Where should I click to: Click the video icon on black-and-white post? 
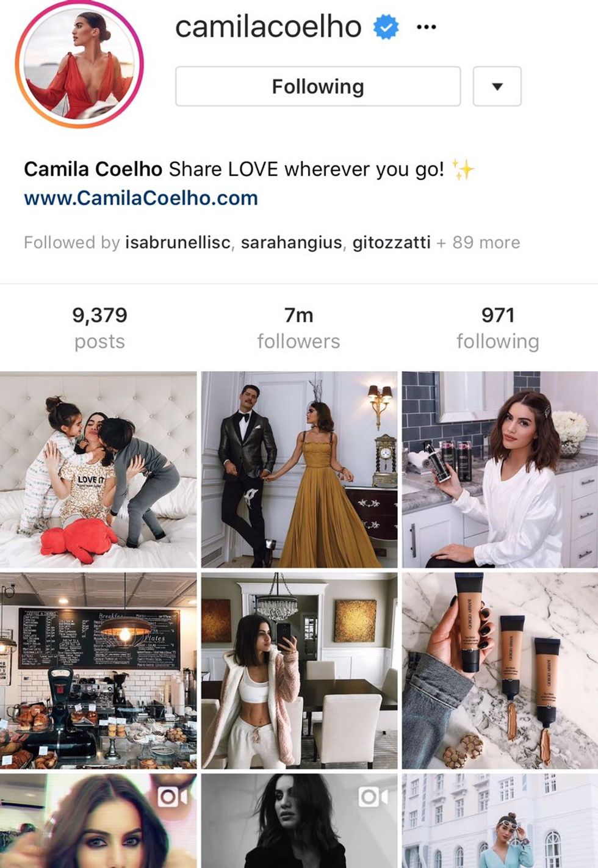coord(373,797)
